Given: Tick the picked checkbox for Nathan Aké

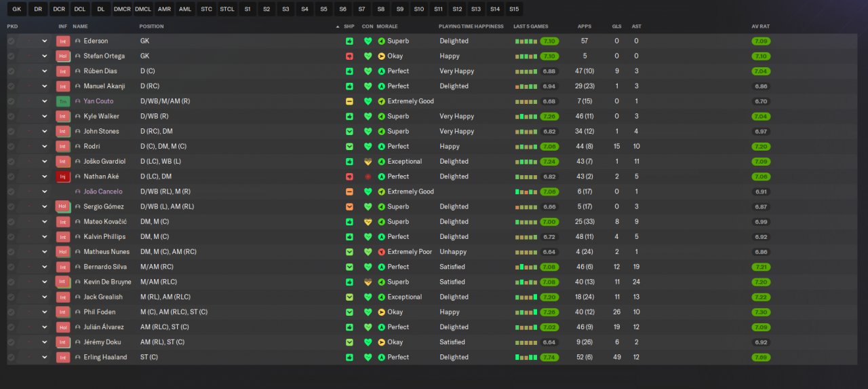Looking at the screenshot, I should point(11,177).
